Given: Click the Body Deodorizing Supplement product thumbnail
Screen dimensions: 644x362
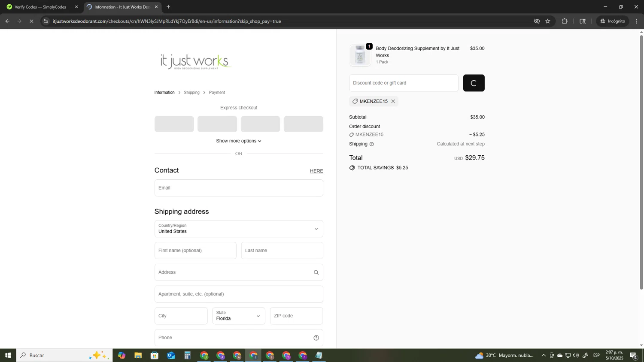Looking at the screenshot, I should click(x=360, y=55).
